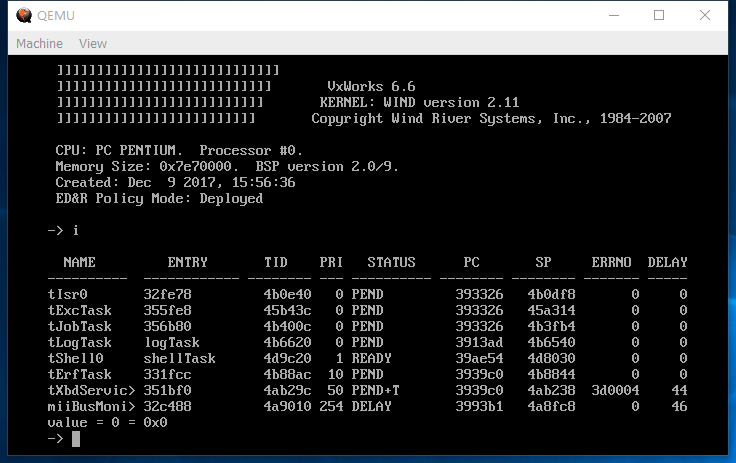Select the tExcTask task name
This screenshot has width=736, height=463.
(x=80, y=310)
